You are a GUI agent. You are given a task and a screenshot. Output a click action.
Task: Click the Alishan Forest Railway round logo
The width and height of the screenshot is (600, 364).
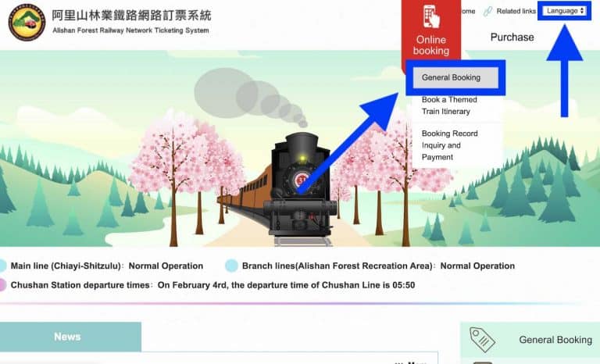[27, 22]
